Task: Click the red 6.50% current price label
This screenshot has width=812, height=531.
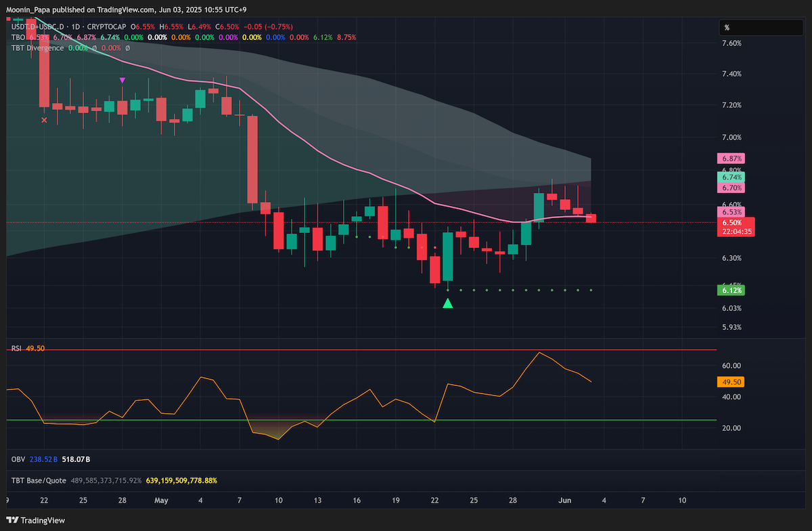Action: coord(734,222)
